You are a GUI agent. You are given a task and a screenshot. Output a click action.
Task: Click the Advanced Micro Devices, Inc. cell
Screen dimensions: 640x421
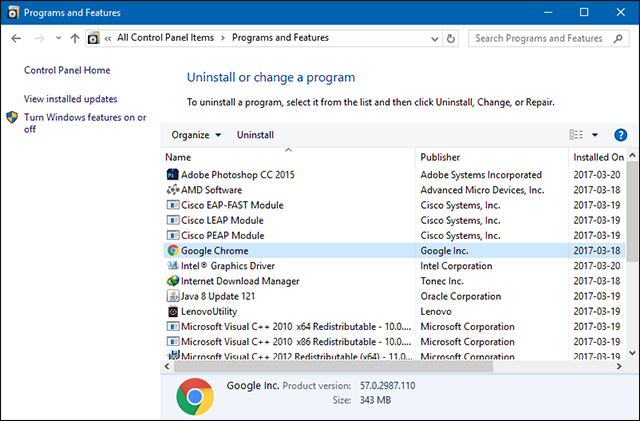(x=482, y=190)
